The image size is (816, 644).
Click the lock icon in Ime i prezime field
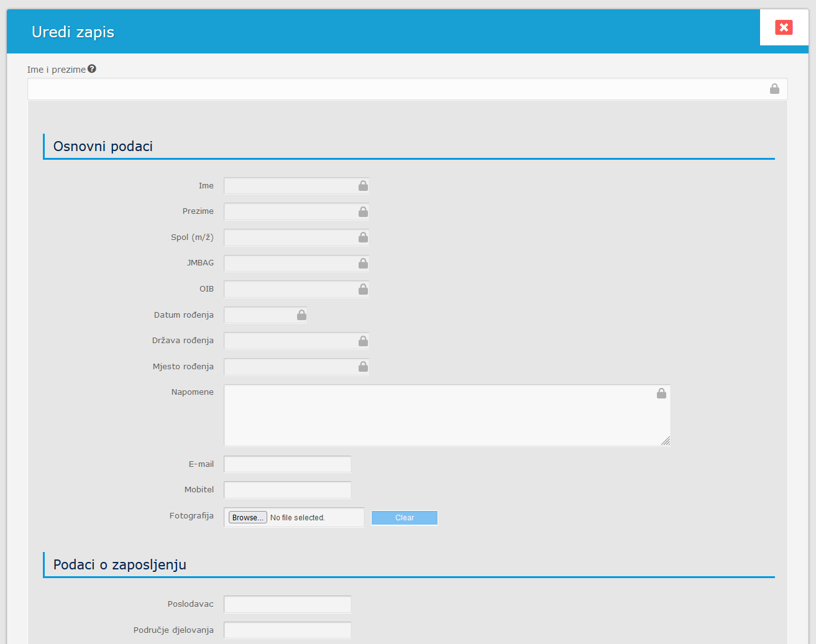(774, 89)
